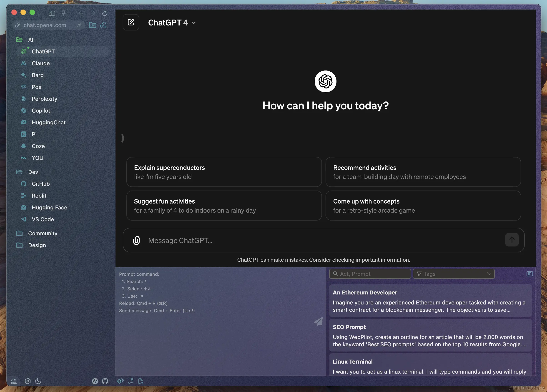Click the paper plane send prompt icon
This screenshot has width=547, height=392.
[x=318, y=322]
